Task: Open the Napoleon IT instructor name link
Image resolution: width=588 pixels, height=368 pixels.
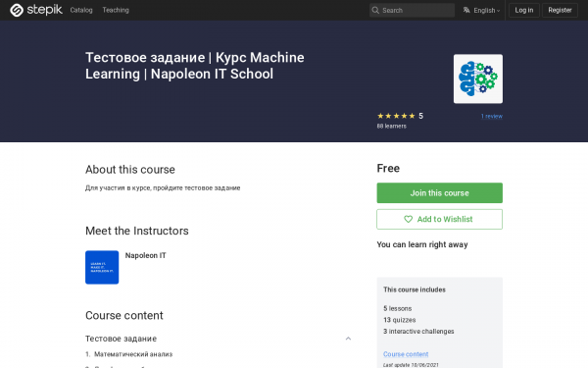Action: (x=145, y=255)
